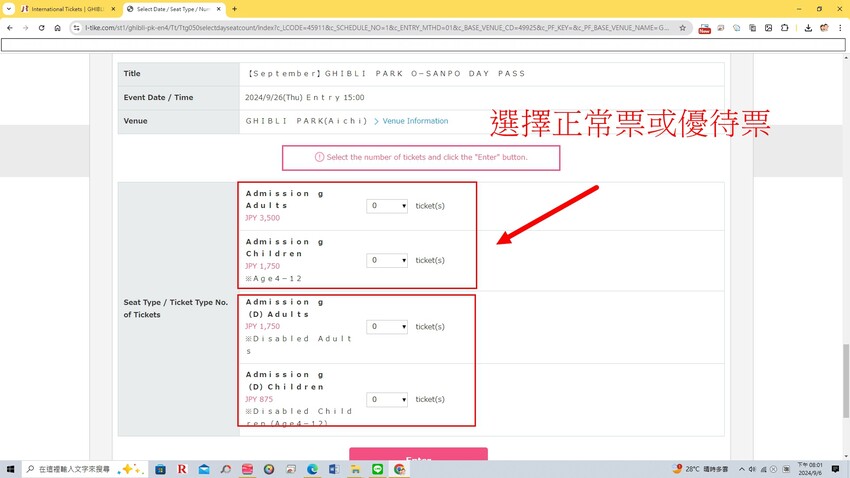850x478 pixels.
Task: Open Microsoft Store from the taskbar
Action: pyautogui.click(x=160, y=469)
